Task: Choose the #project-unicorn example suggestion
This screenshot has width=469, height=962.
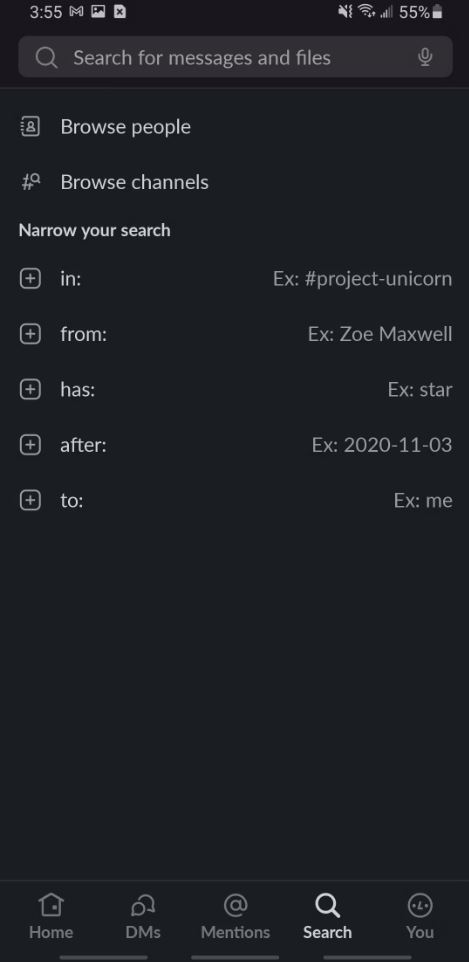Action: click(x=363, y=279)
